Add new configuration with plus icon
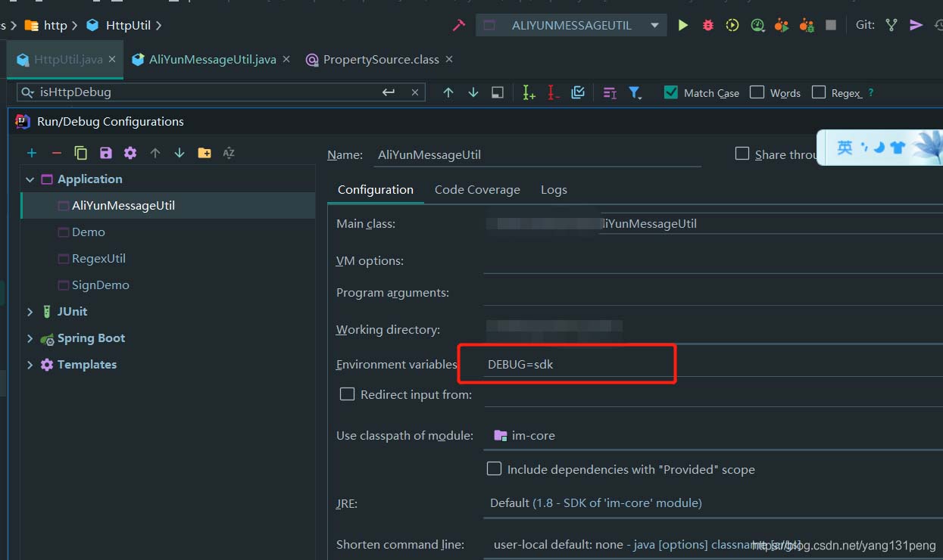The width and height of the screenshot is (943, 560). (32, 153)
